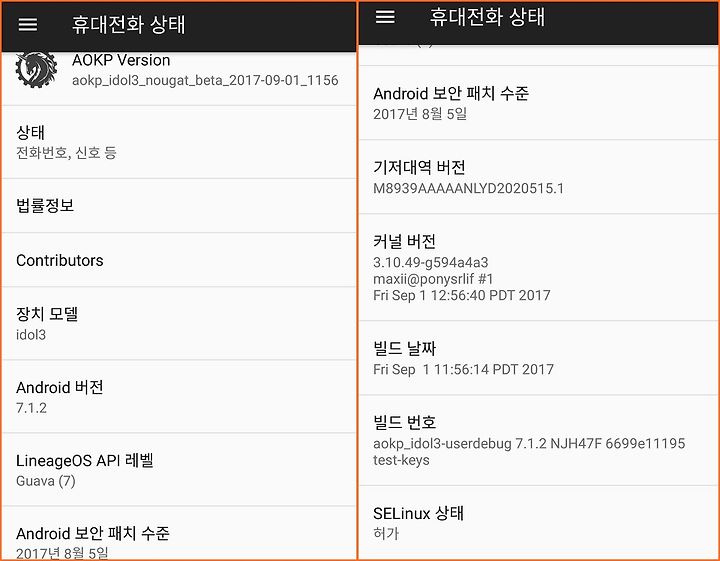
Task: Select SELinux 상태 row
Action: tap(539, 522)
